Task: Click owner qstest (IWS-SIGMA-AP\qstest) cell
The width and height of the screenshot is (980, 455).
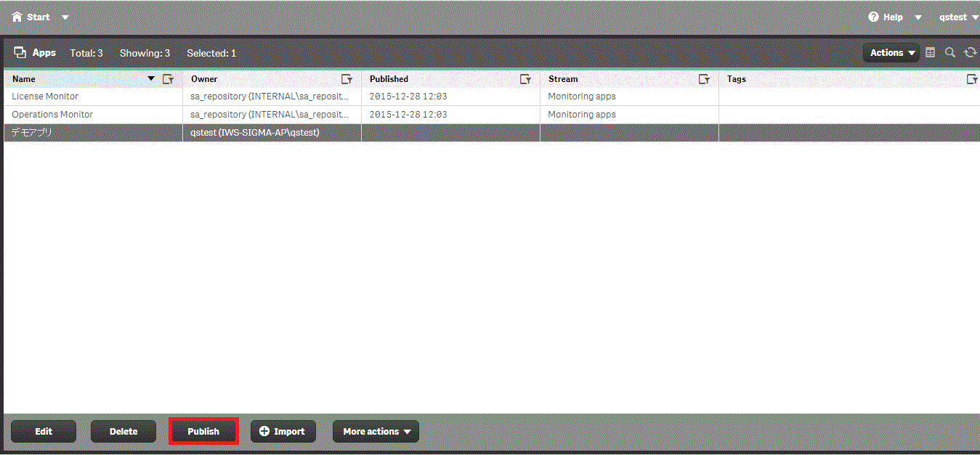Action: (272, 133)
